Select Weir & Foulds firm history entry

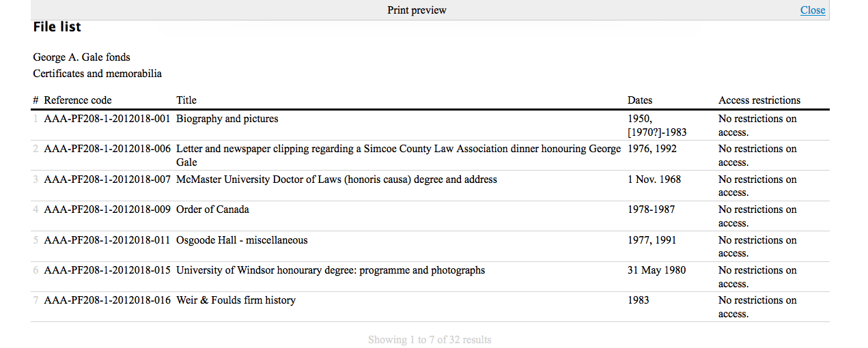point(236,300)
